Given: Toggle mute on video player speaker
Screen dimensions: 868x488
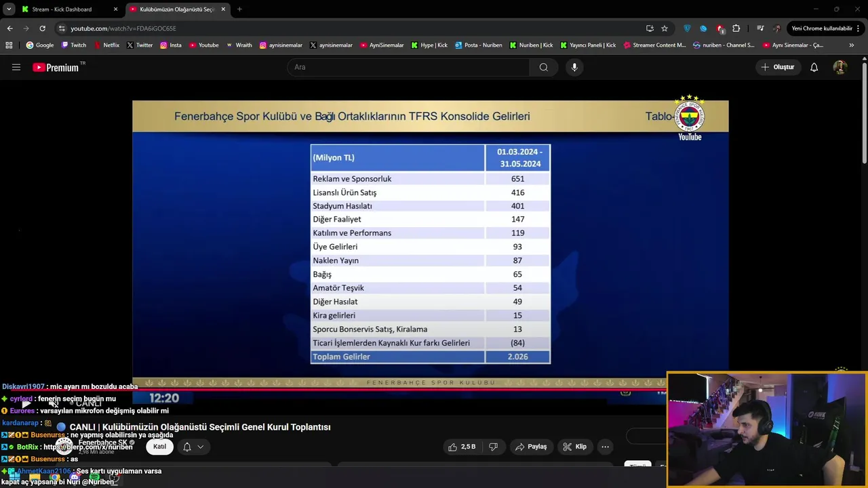Looking at the screenshot, I should click(53, 403).
